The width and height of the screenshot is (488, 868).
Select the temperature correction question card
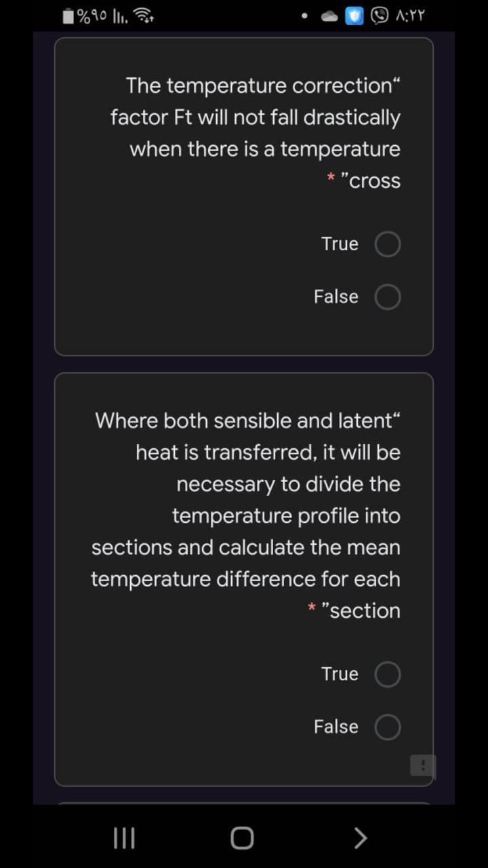[x=244, y=197]
